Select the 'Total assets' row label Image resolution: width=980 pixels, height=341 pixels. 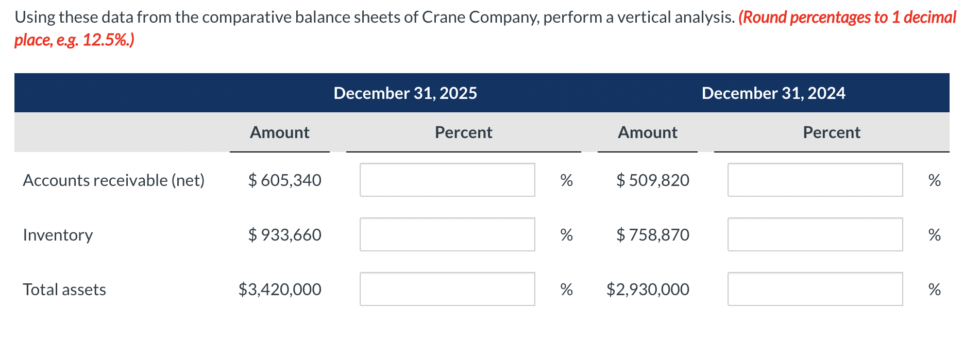64,289
